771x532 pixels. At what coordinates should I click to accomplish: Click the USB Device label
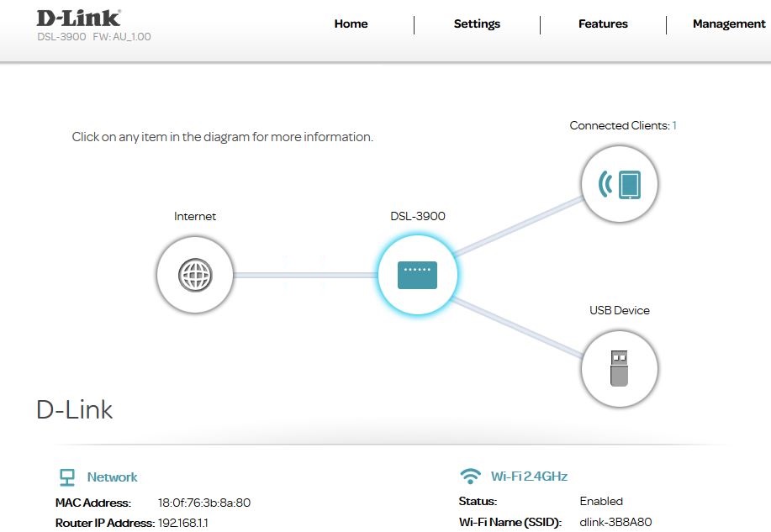coord(620,310)
